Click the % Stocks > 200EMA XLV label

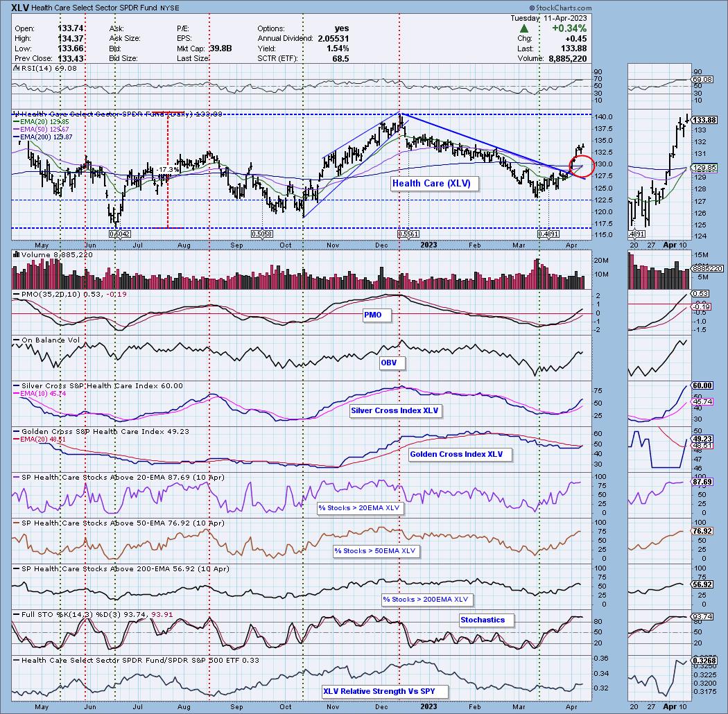(426, 600)
